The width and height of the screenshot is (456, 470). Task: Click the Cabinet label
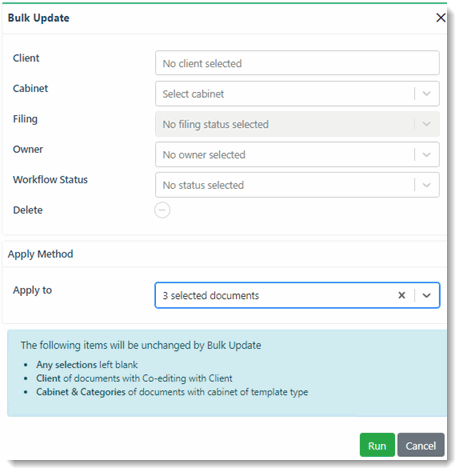[x=30, y=88]
